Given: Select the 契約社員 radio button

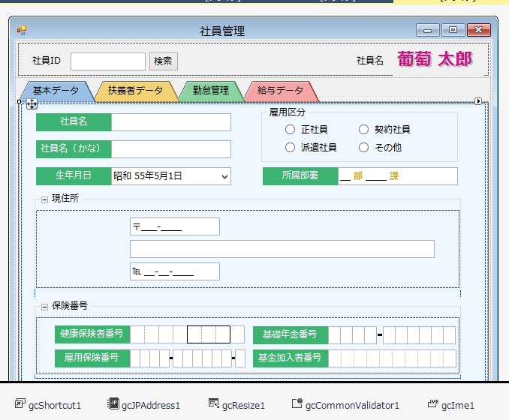Looking at the screenshot, I should pos(363,130).
